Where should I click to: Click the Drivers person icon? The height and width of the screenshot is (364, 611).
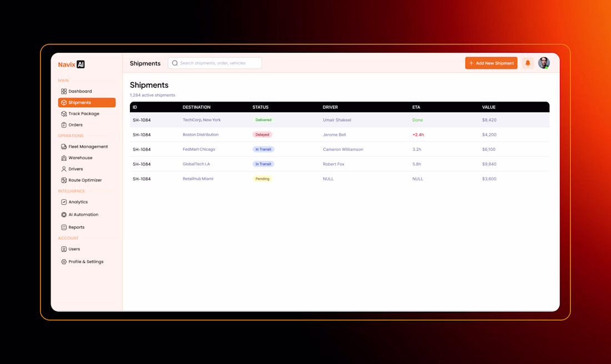64,169
